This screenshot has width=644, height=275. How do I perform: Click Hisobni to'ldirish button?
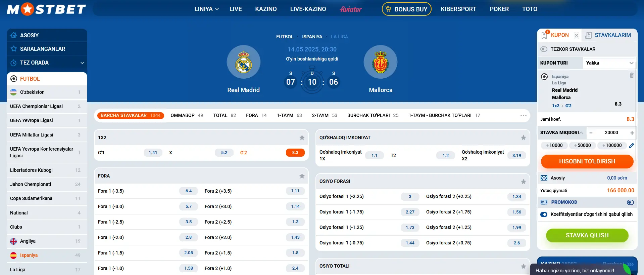[587, 161]
